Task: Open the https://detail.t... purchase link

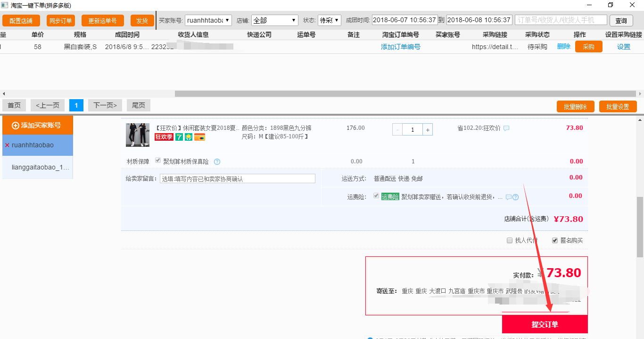Action: [495, 47]
